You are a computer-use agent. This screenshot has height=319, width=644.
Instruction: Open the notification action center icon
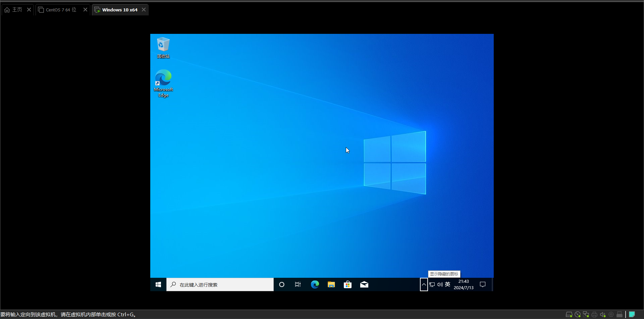click(x=483, y=284)
